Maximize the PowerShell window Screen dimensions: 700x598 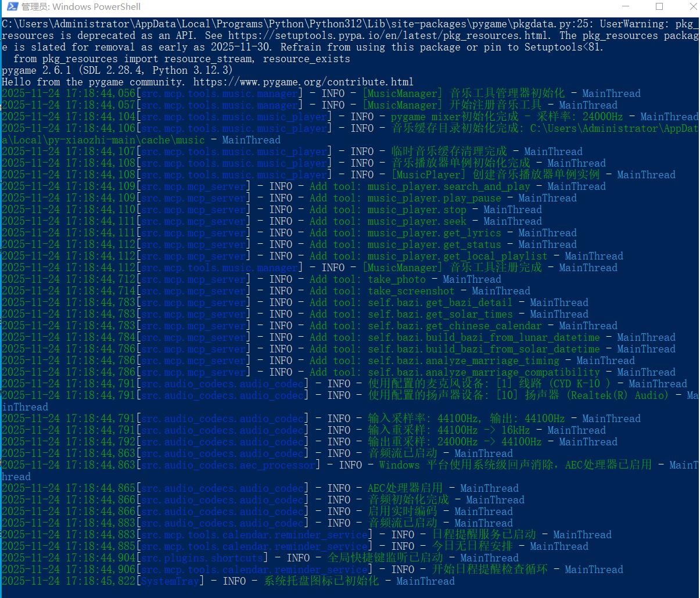[659, 7]
